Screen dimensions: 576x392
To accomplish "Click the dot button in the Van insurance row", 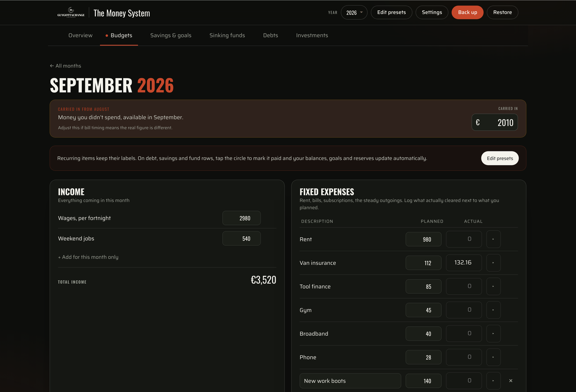I will click(493, 263).
